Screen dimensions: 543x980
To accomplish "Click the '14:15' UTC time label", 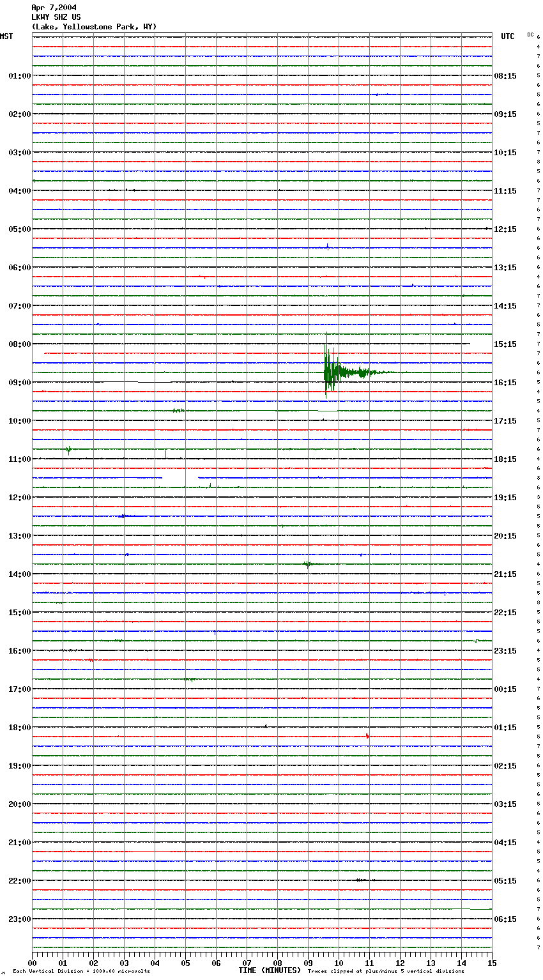I will pos(505,306).
